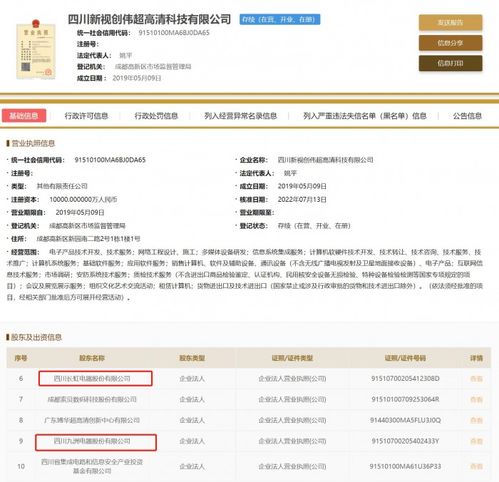This screenshot has height=482, width=499.
Task: Click the 发送报告 button
Action: tap(450, 23)
